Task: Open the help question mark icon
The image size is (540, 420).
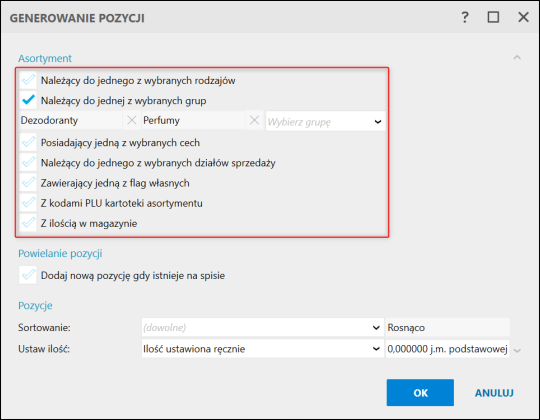Action: tap(465, 17)
